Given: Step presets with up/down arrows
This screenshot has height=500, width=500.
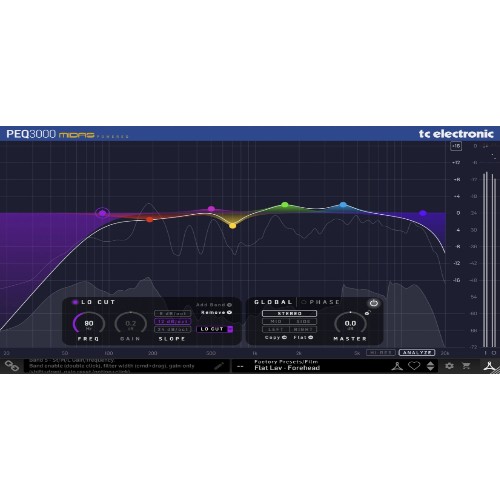Looking at the screenshot, I should pos(430,366).
